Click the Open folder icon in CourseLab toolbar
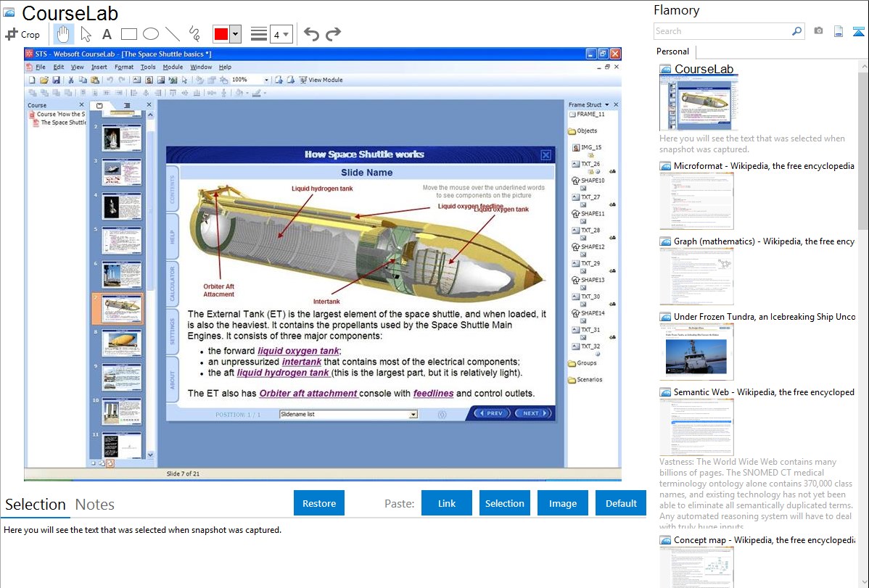This screenshot has width=869, height=588. pos(44,80)
